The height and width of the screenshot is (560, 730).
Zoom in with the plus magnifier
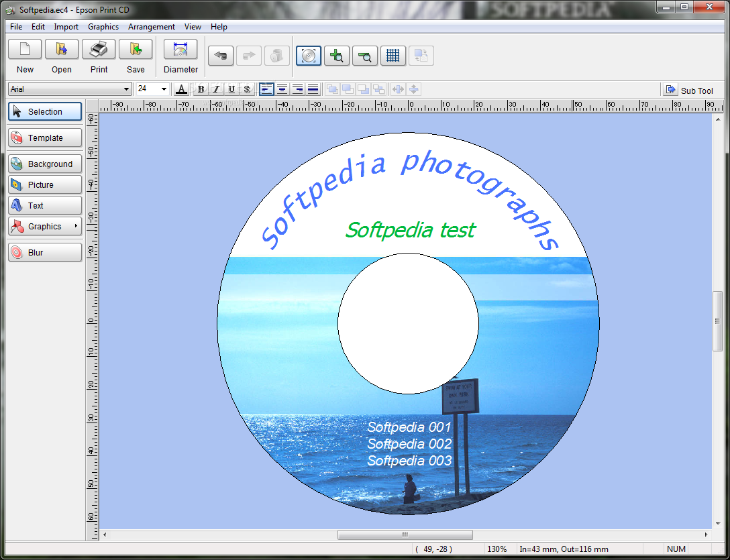point(337,56)
